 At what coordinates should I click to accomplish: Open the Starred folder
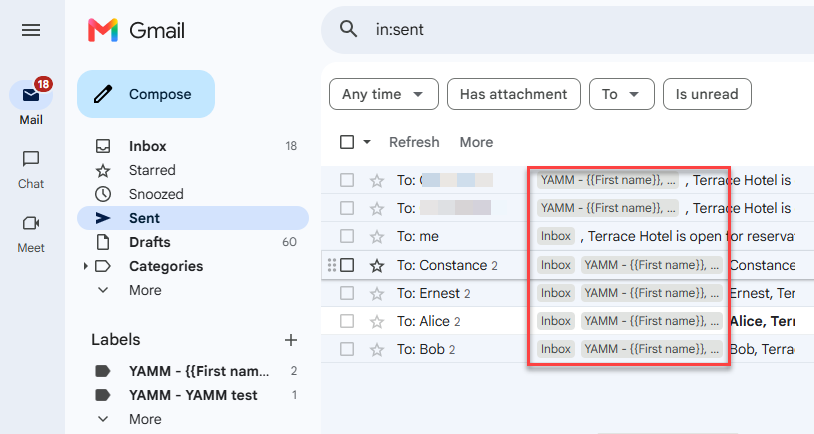193,170
